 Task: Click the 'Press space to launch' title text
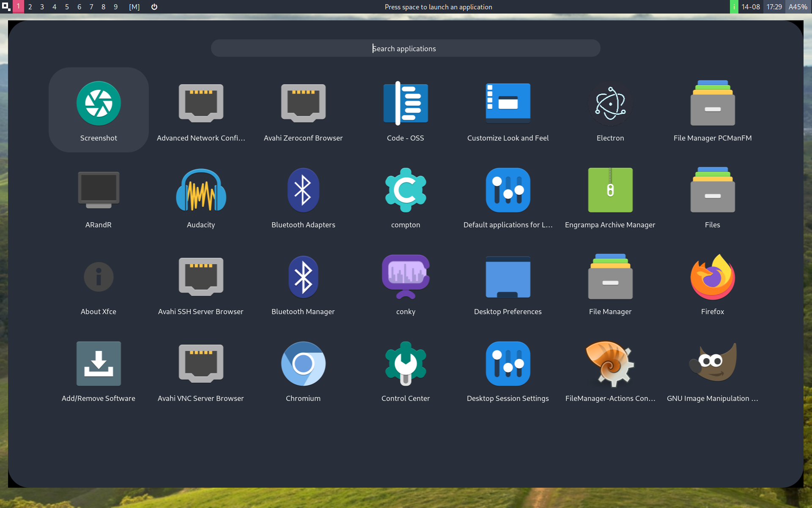click(438, 7)
